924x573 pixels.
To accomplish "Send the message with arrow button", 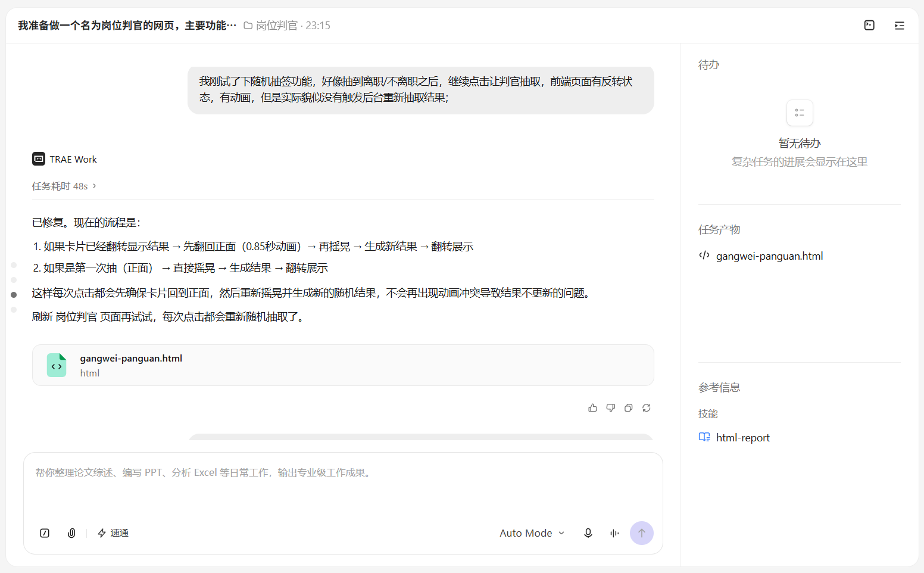I will coord(642,533).
